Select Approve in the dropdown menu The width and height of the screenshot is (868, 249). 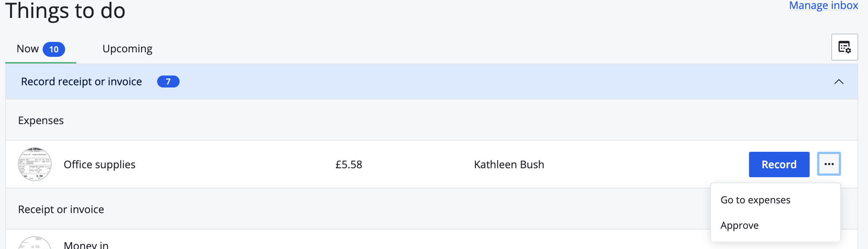[739, 225]
